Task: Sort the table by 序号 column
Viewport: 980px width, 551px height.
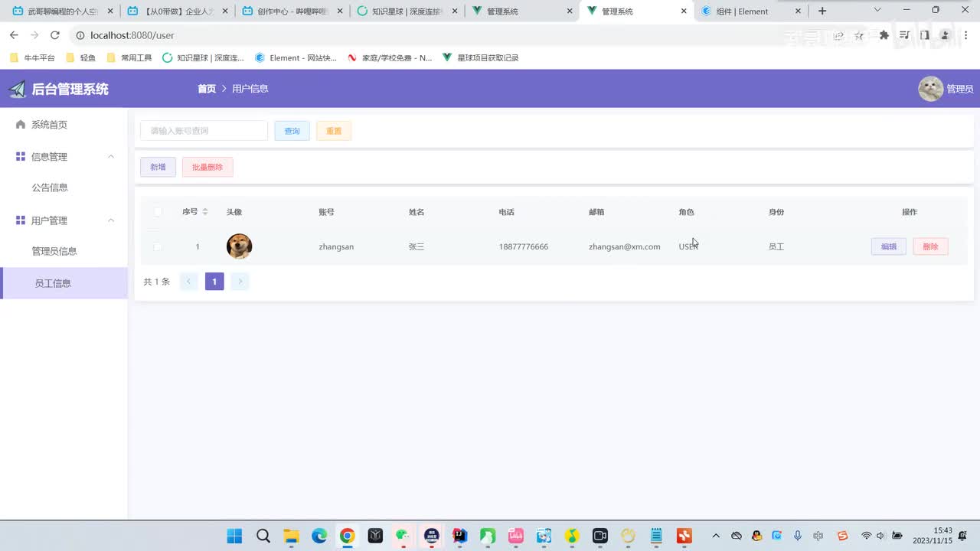Action: [205, 212]
